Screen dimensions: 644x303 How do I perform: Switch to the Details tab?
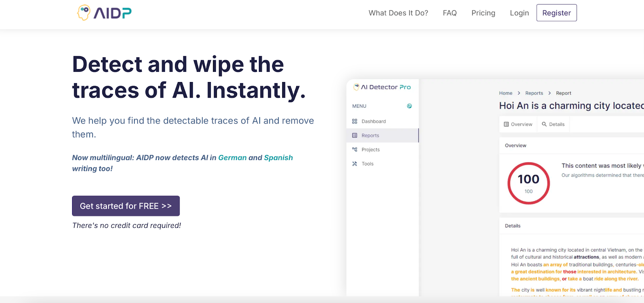(x=553, y=124)
